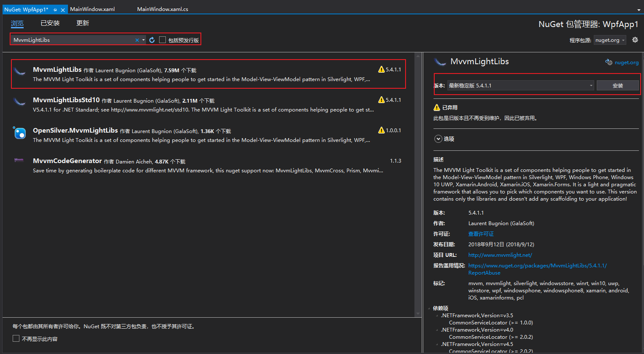Open the nuget.org link in details
Screen dimensions: 644x354
(x=627, y=63)
